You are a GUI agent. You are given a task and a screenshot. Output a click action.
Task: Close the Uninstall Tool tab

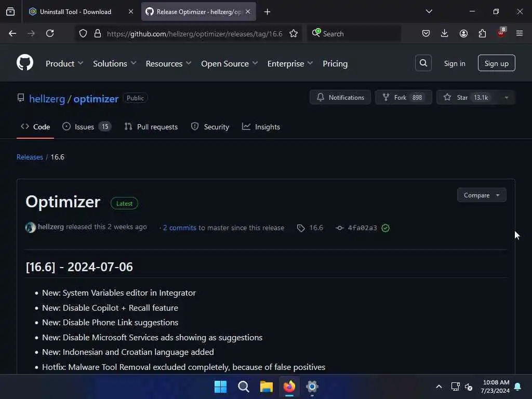131,12
